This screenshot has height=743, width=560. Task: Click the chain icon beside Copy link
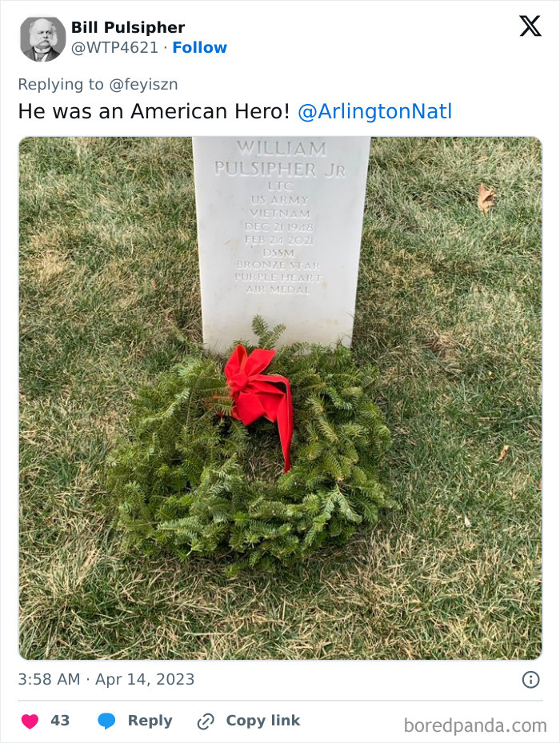(x=206, y=721)
